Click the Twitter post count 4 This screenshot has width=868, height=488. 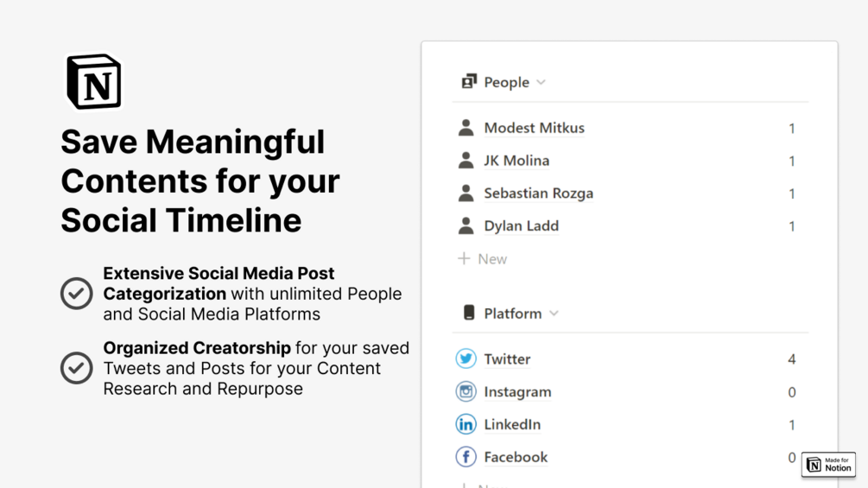(x=791, y=358)
